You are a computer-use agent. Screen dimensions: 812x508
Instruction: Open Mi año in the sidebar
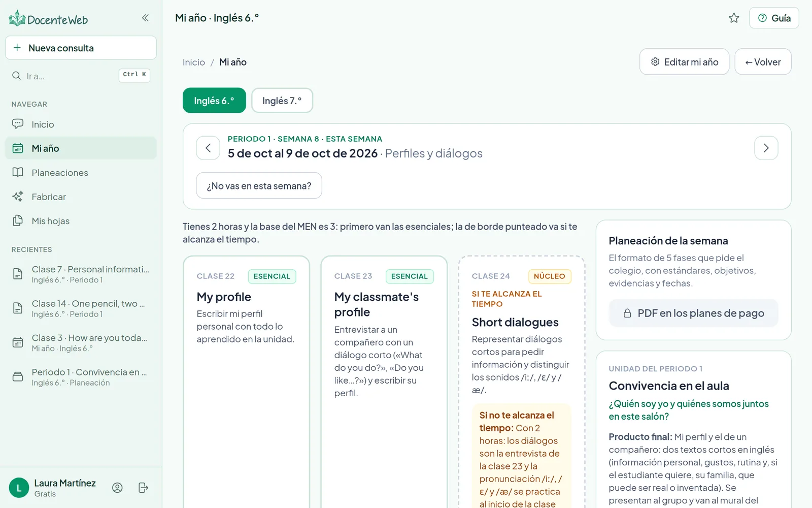pyautogui.click(x=81, y=148)
